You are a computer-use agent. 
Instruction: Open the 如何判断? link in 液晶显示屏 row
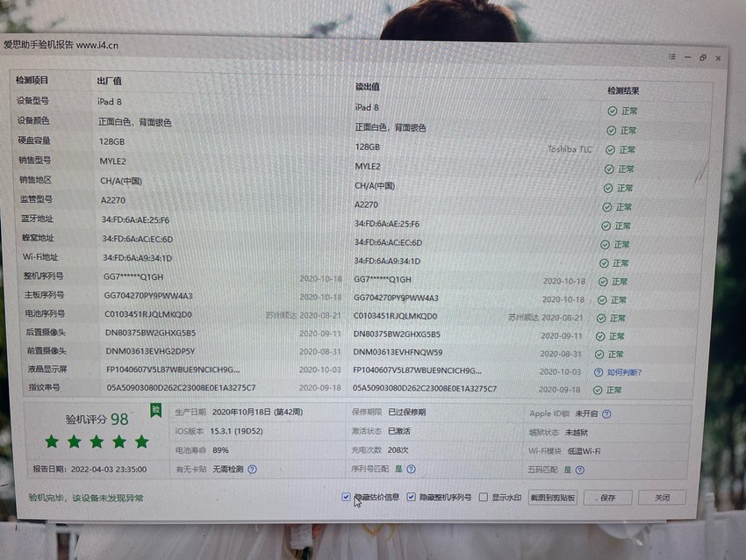tap(624, 372)
